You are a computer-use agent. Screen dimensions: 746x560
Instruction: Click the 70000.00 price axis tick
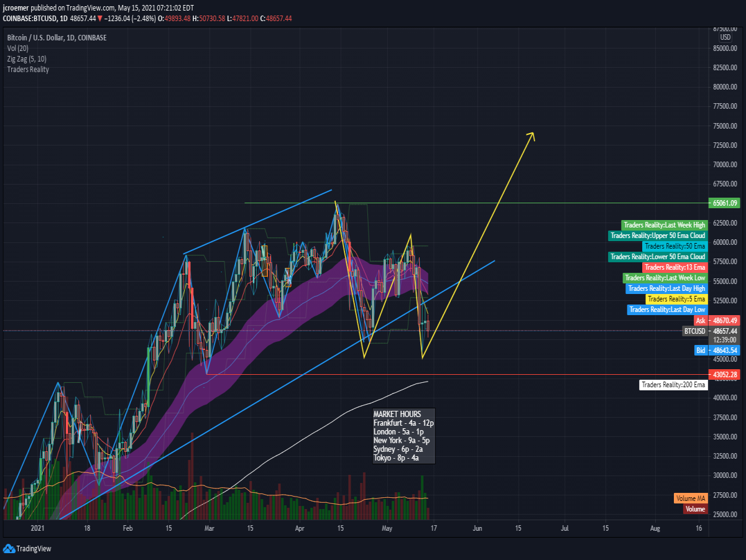tap(725, 165)
